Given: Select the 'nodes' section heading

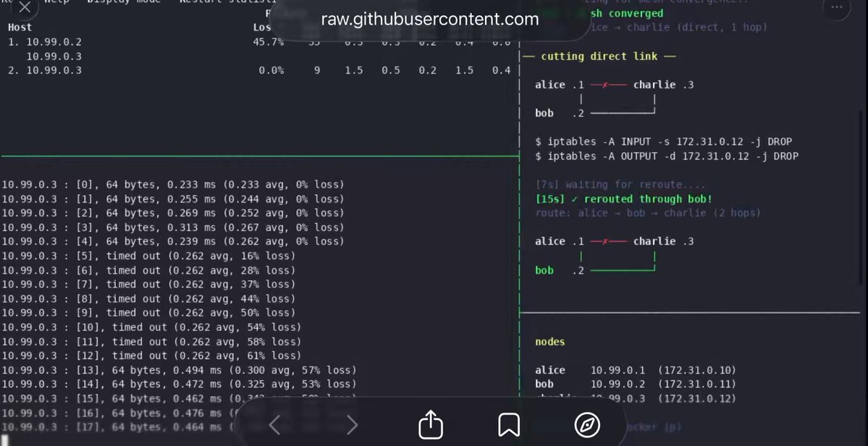Looking at the screenshot, I should click(x=549, y=342).
